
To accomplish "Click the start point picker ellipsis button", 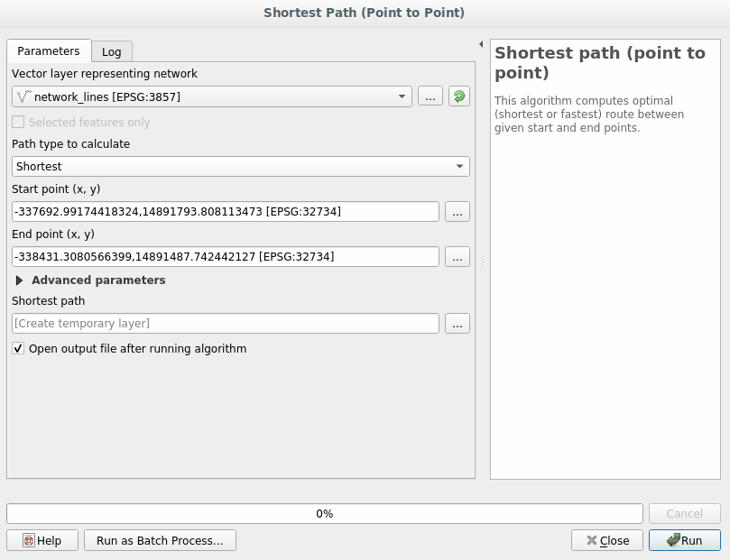I will [x=457, y=212].
